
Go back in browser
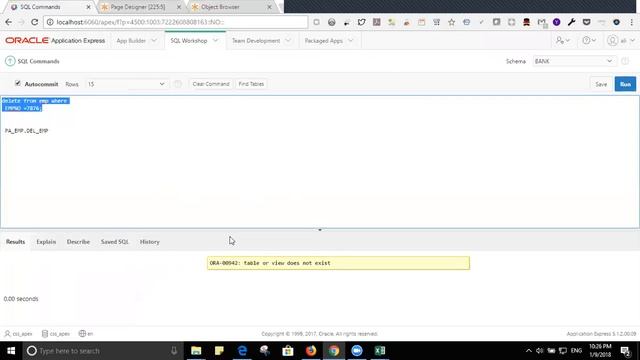[9, 22]
